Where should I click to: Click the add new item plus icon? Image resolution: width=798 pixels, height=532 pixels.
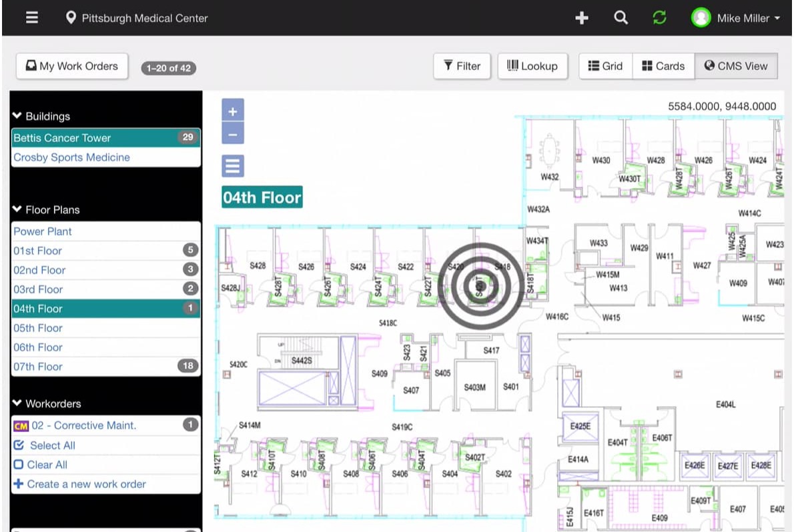point(581,18)
